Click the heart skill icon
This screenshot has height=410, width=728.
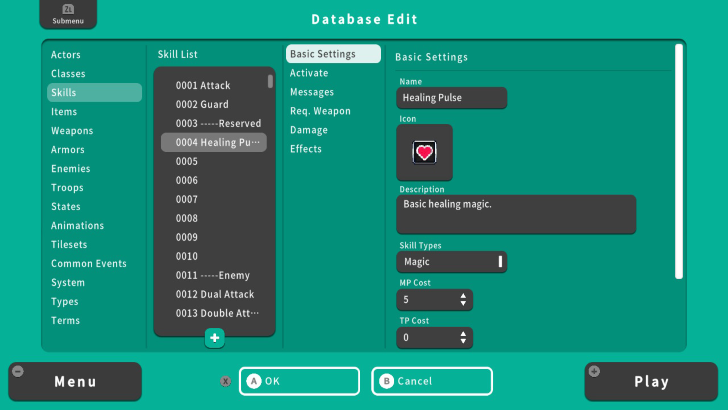click(x=424, y=152)
